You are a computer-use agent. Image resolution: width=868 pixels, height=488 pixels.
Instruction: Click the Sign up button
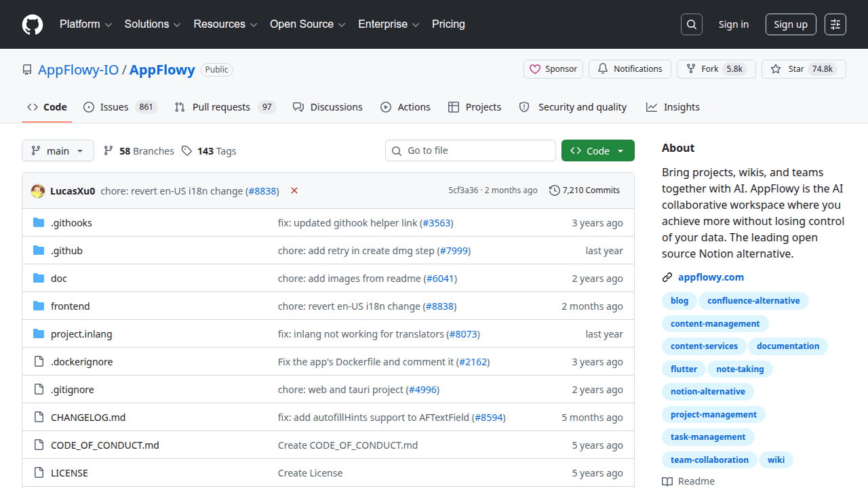[791, 24]
